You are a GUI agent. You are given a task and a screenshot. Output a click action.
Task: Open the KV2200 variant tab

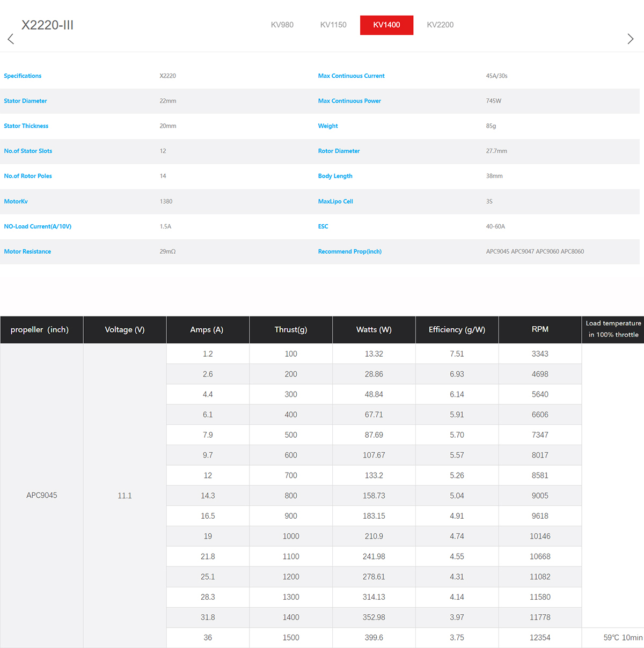[440, 25]
